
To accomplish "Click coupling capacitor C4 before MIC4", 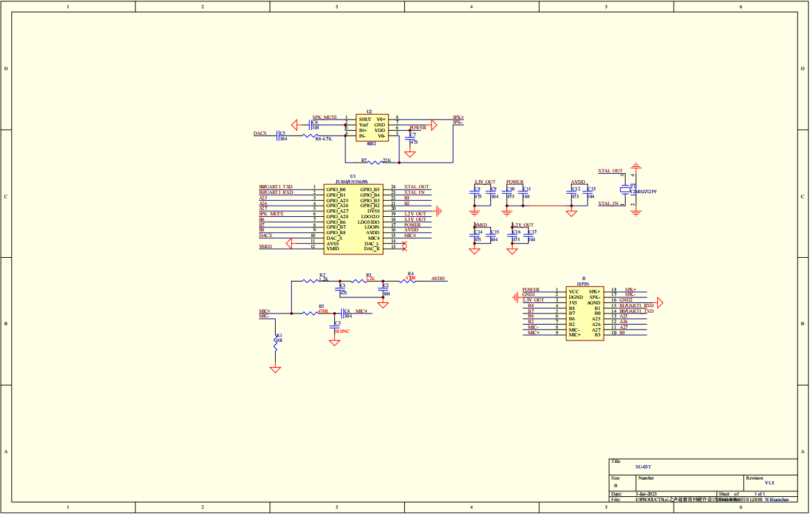I will tap(342, 313).
